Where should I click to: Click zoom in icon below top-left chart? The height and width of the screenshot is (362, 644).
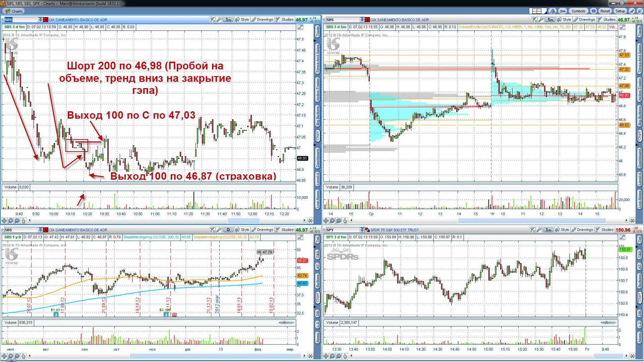point(11,221)
